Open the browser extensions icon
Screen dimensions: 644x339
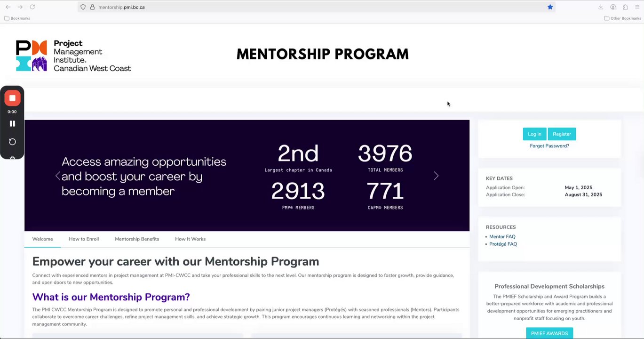tap(625, 7)
